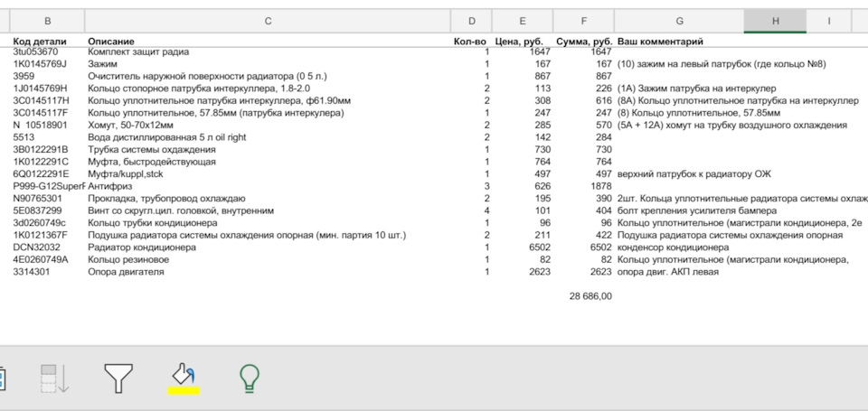Select description 'Муфта, быстродействующая'

click(x=152, y=162)
